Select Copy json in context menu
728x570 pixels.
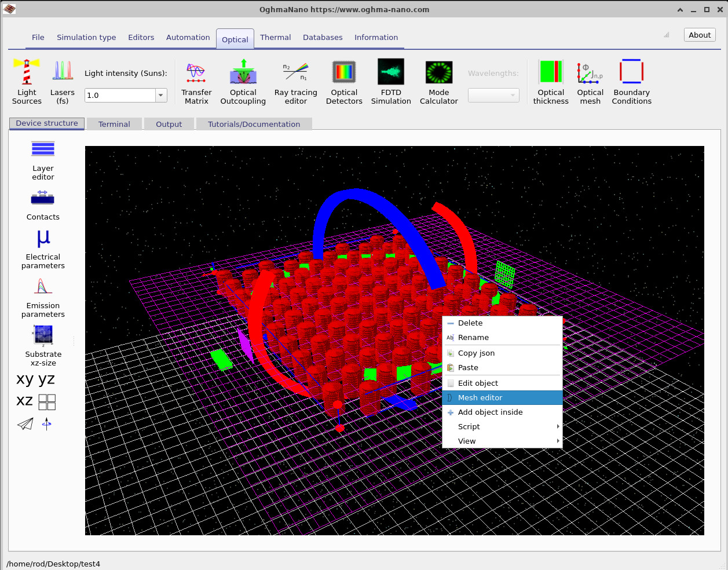point(502,353)
